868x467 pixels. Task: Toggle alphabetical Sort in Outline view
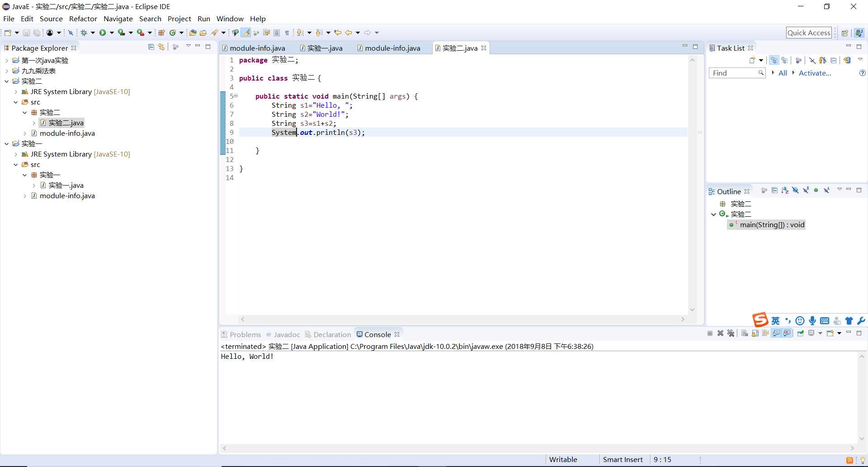pos(785,191)
